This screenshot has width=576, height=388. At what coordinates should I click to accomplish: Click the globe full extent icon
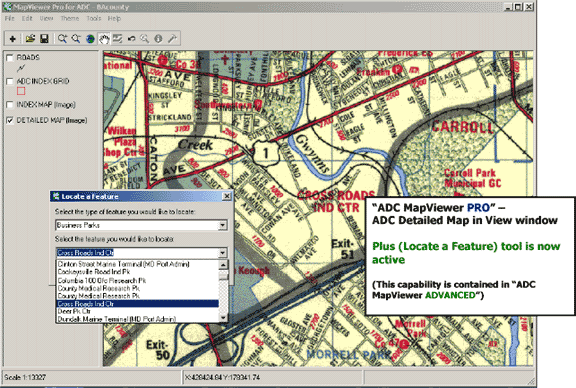pyautogui.click(x=90, y=39)
